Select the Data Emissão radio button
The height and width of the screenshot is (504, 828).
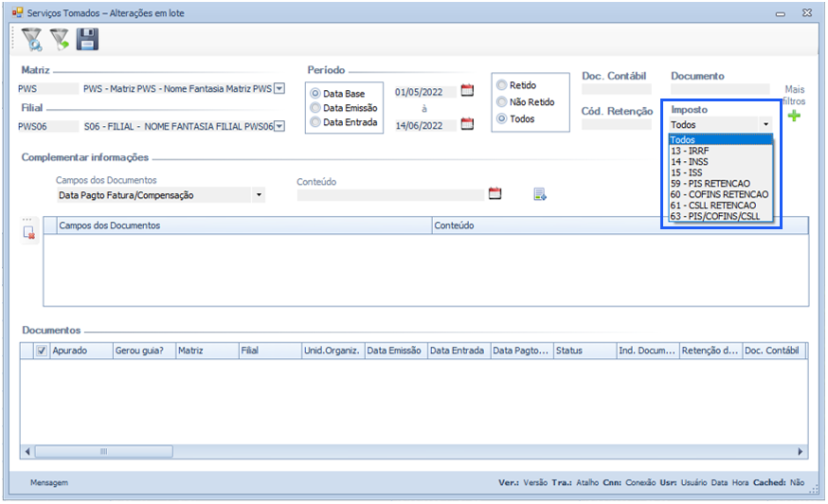tap(316, 108)
